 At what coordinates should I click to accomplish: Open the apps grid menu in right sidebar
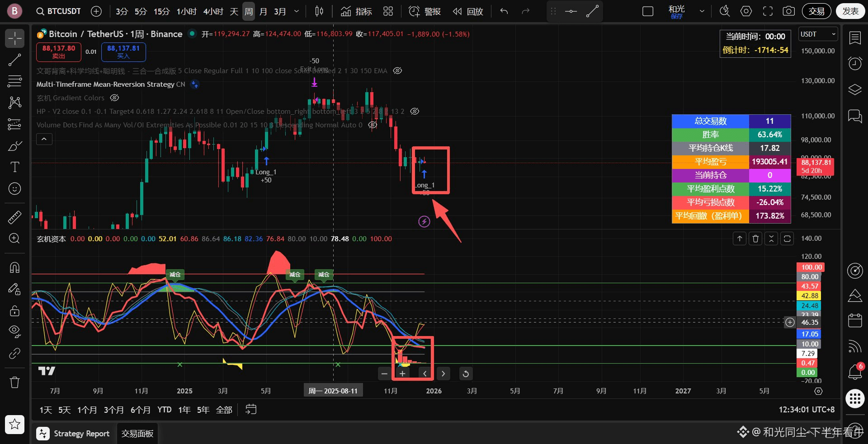click(x=855, y=398)
